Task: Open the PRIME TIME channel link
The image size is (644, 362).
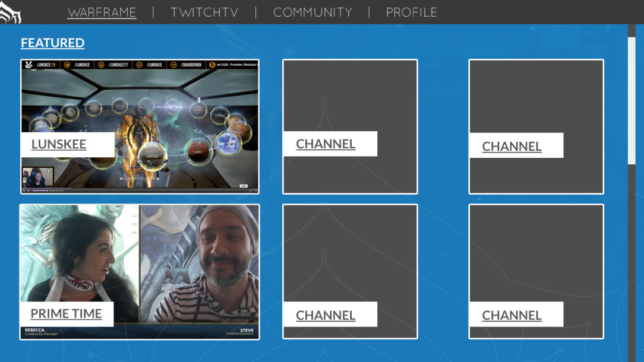Action: 66,314
